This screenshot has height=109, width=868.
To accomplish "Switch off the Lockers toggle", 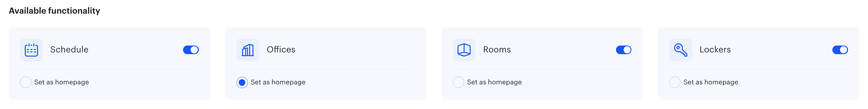I will 840,50.
